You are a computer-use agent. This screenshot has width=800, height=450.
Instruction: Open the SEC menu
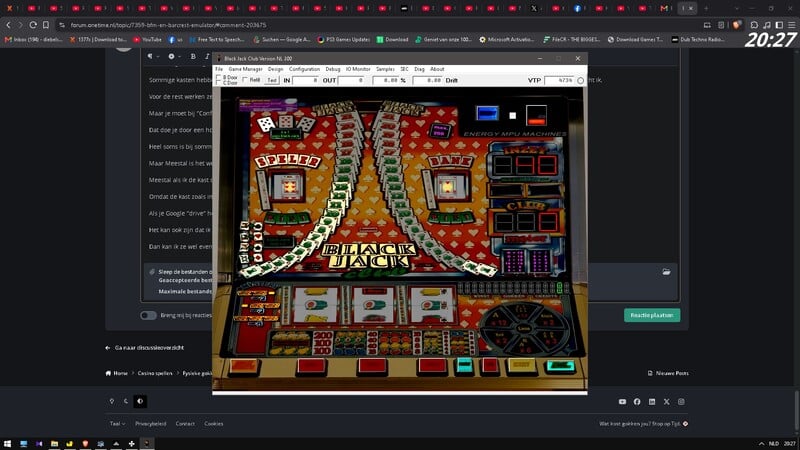[x=405, y=69]
